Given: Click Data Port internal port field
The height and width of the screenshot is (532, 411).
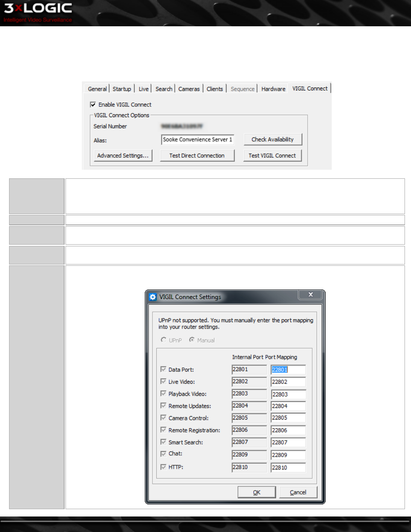Looking at the screenshot, I should point(249,370).
